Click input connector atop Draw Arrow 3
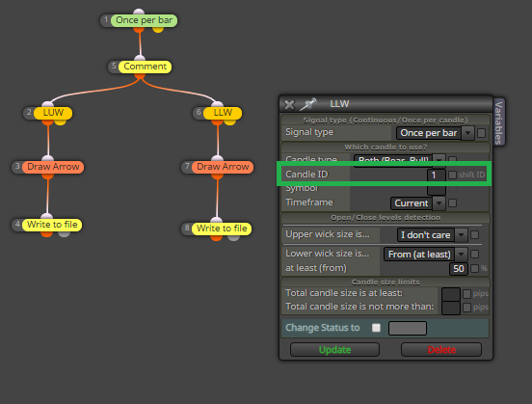The image size is (532, 404). pyautogui.click(x=47, y=158)
